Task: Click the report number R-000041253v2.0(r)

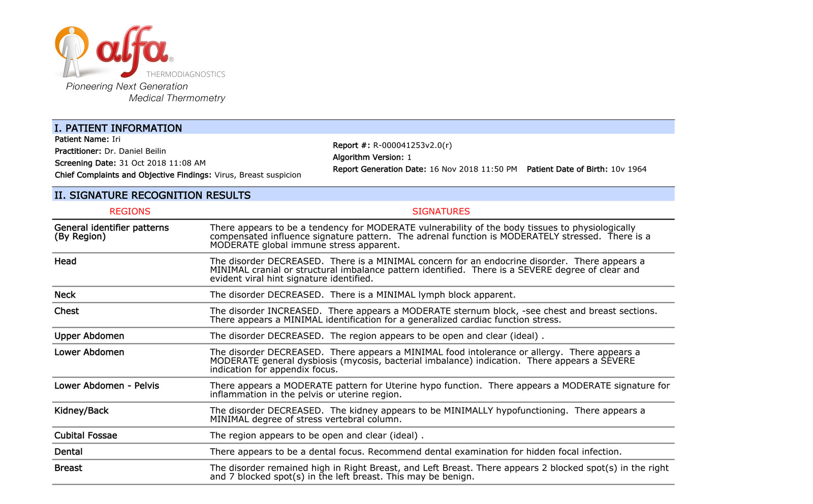Action: (x=412, y=145)
